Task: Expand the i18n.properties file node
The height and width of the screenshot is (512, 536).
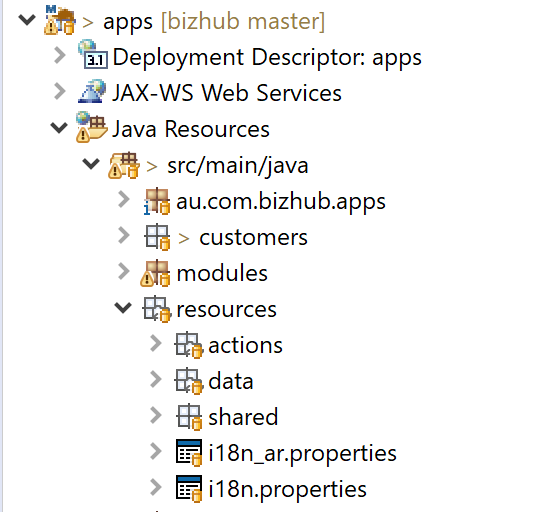Action: [x=156, y=487]
